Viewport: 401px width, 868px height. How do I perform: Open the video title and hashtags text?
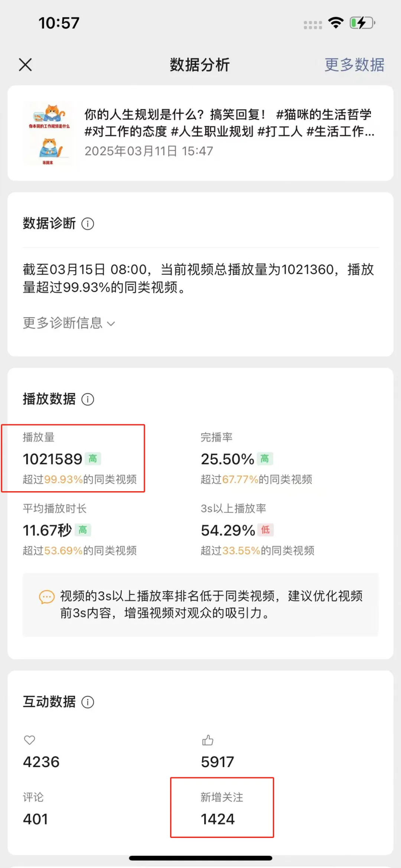[x=229, y=123]
